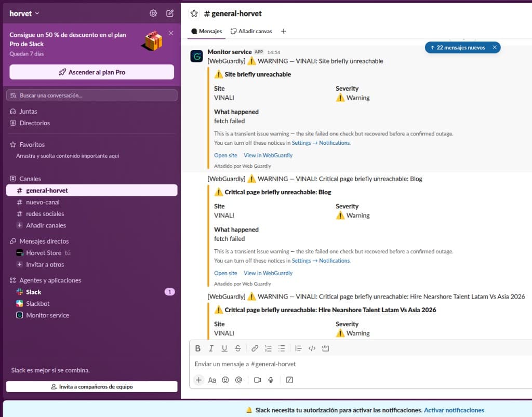Click Ascender al plan Pro button
The image size is (532, 417).
[91, 72]
